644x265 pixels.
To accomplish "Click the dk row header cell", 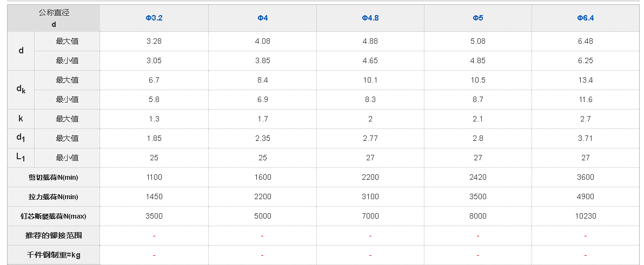I will (x=21, y=90).
